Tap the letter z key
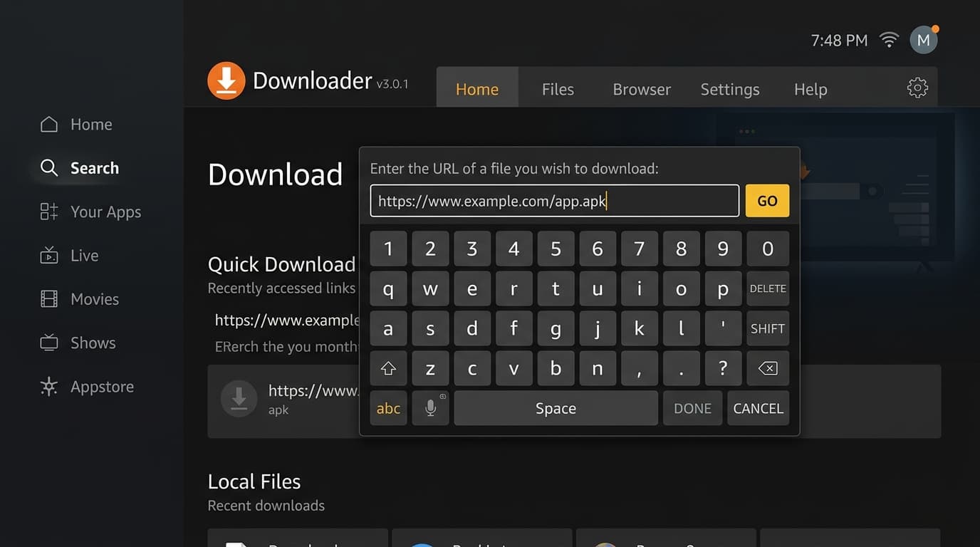Viewport: 980px width, 547px height. coord(430,368)
